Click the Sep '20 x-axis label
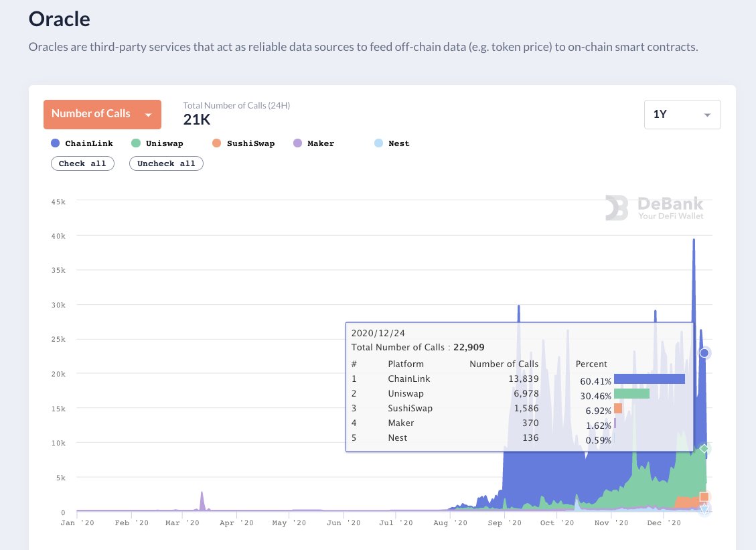 tap(504, 523)
